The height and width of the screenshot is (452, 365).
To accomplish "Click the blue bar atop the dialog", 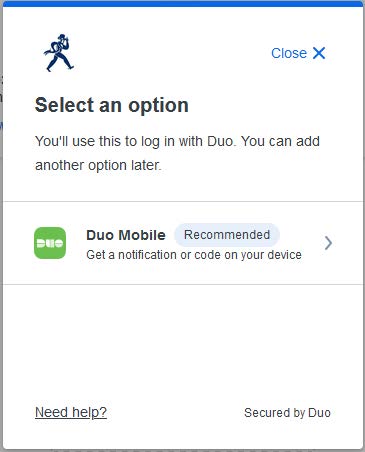I will tap(183, 3).
